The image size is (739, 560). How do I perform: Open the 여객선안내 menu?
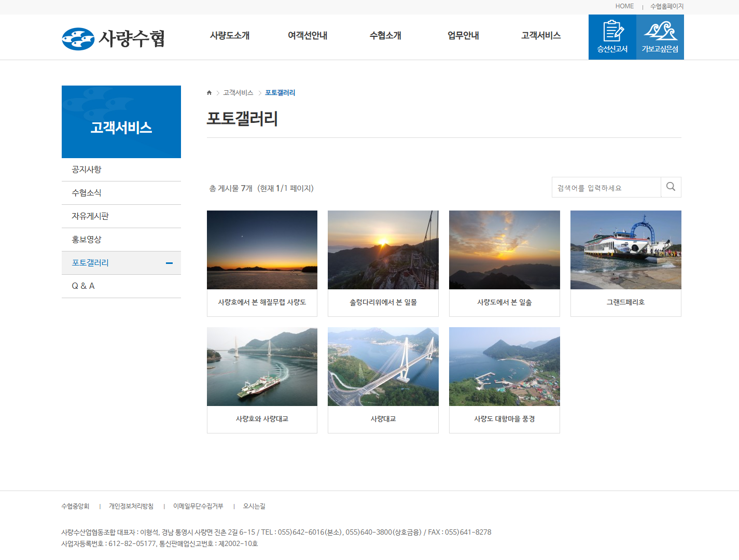[x=308, y=35]
